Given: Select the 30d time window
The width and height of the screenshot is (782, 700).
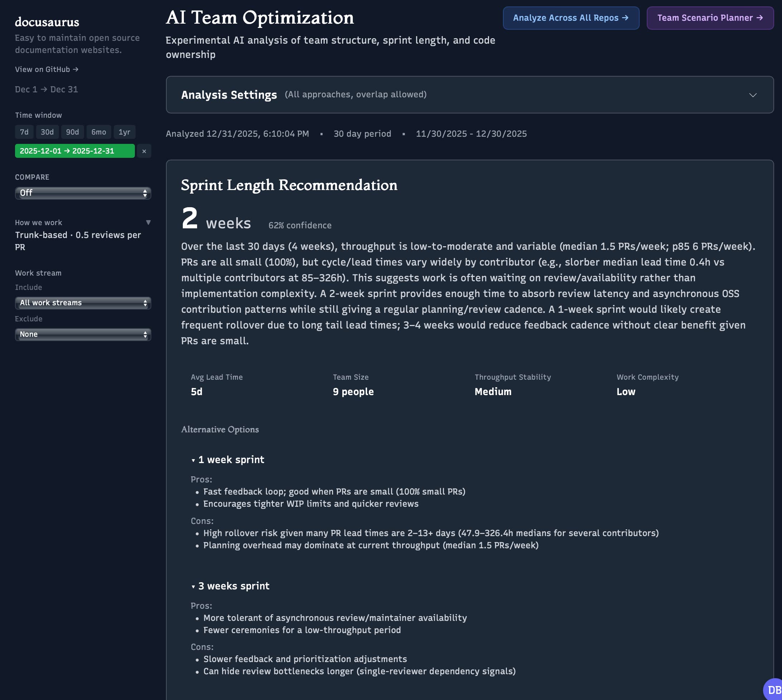Looking at the screenshot, I should [47, 132].
